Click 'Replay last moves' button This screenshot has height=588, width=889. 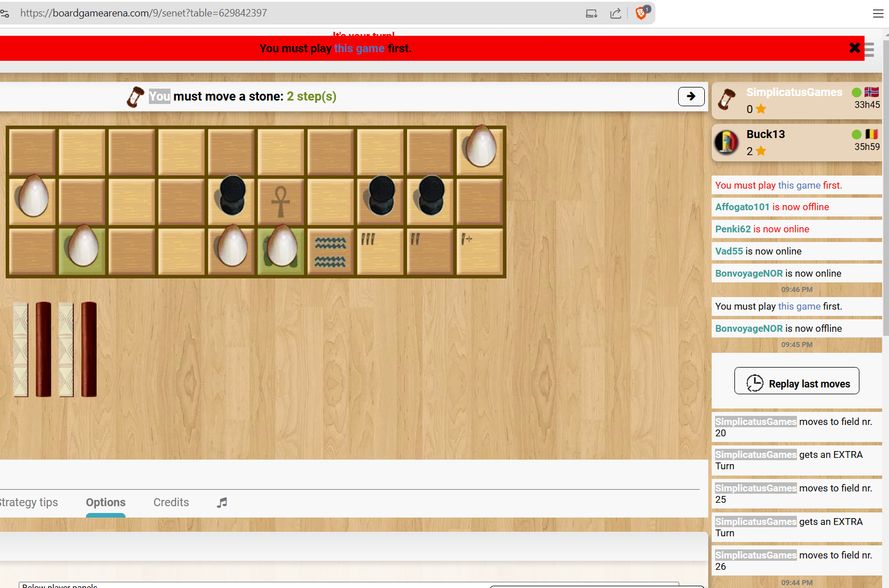click(x=796, y=381)
